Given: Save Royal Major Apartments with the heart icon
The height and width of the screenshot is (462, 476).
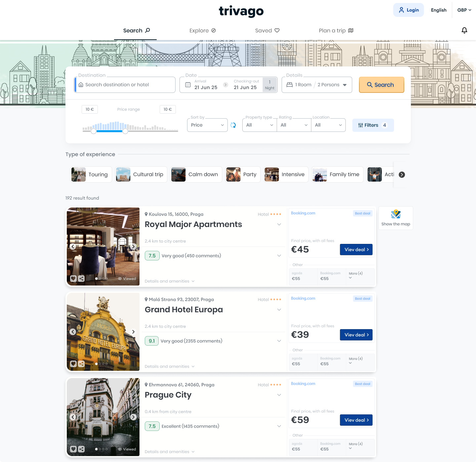Looking at the screenshot, I should click(x=73, y=279).
